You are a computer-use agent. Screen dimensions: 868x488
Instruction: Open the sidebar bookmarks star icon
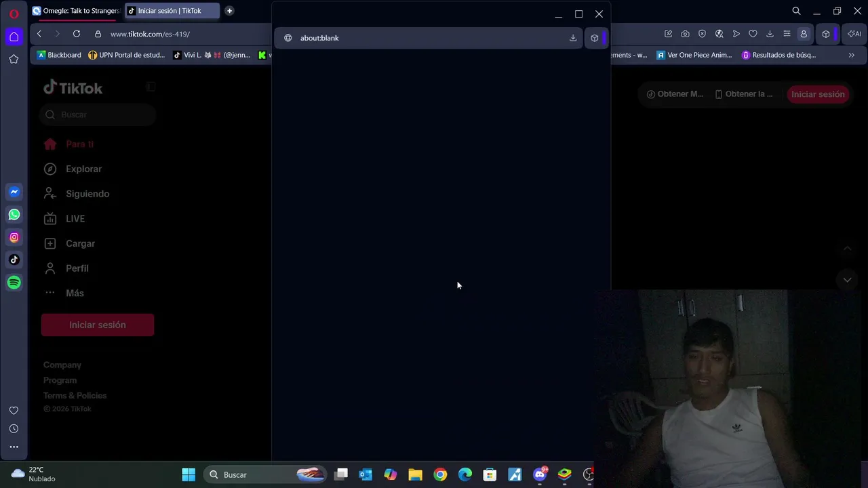tap(14, 59)
